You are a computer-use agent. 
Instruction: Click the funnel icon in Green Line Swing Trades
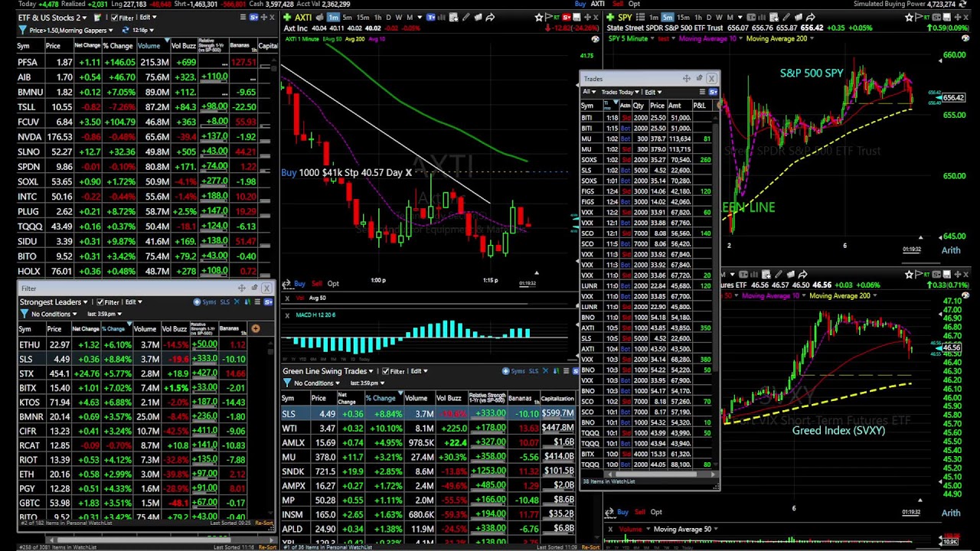coord(288,383)
